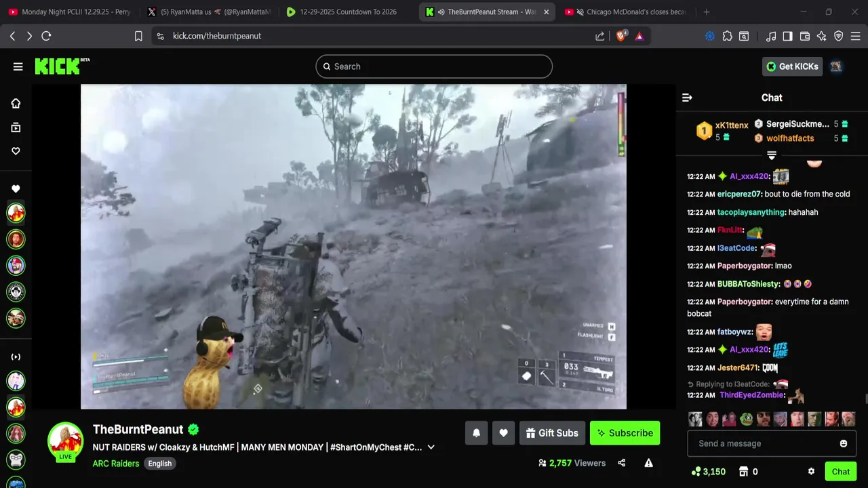
Task: Click the address bar URL kick.com/theburntpeanut
Action: point(217,36)
